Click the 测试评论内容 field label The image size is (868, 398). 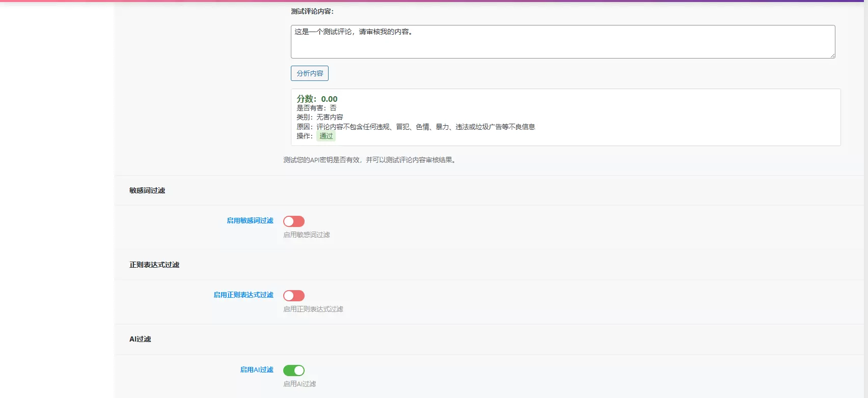pos(312,11)
